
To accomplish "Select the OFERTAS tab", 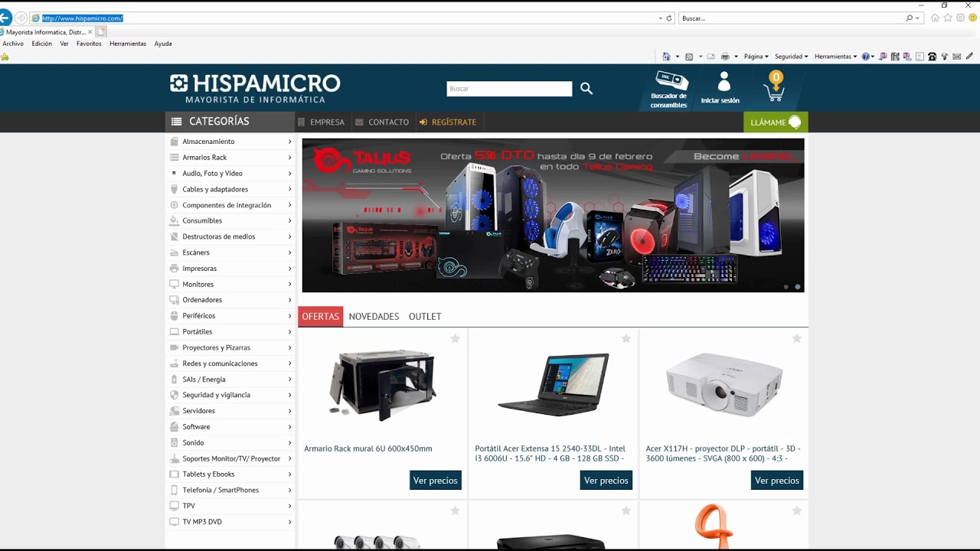I will [x=320, y=316].
